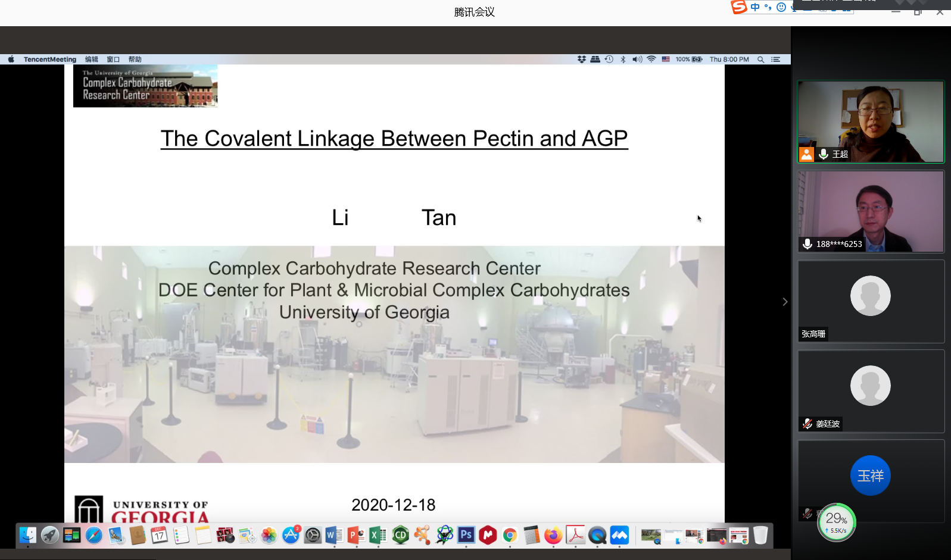Click the muted microphone icon beside 姜廷波
The height and width of the screenshot is (560, 951).
807,424
